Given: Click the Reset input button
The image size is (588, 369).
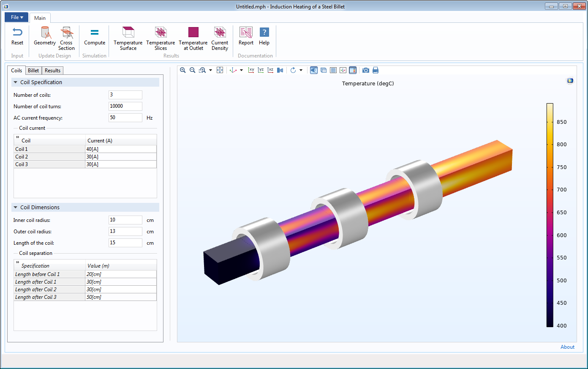Looking at the screenshot, I should tap(17, 37).
